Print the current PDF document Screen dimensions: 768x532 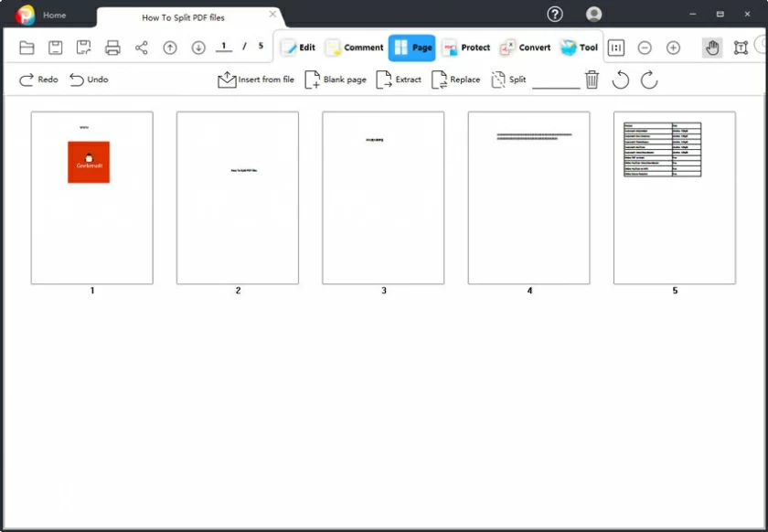click(113, 48)
